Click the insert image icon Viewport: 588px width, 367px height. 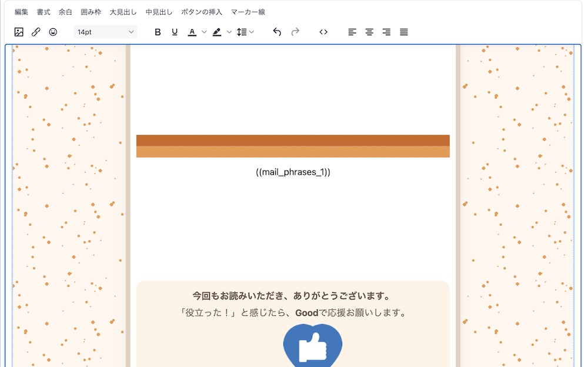[x=19, y=32]
